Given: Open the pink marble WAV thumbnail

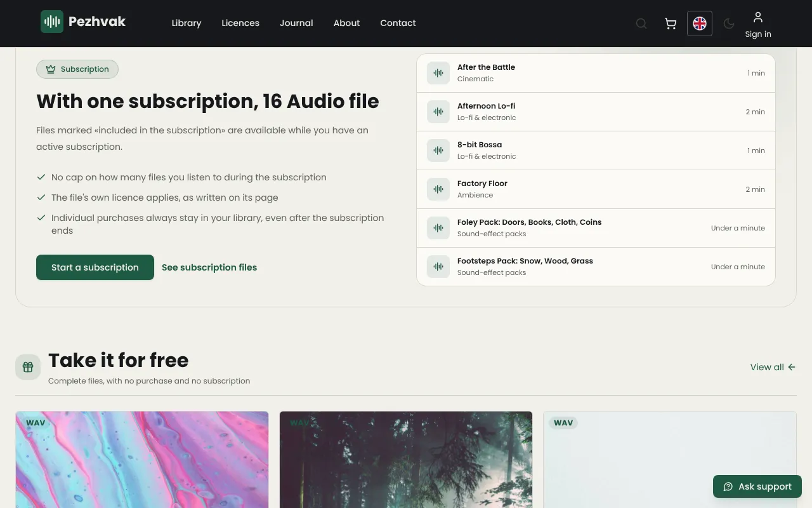Looking at the screenshot, I should (x=142, y=460).
